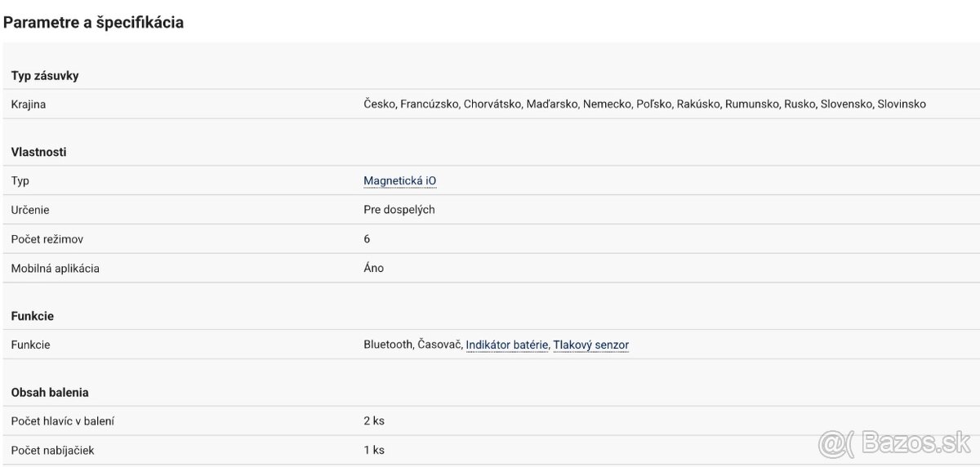Select the Počet nabíjačiek row label
Screen dimensions: 980x467
click(54, 450)
